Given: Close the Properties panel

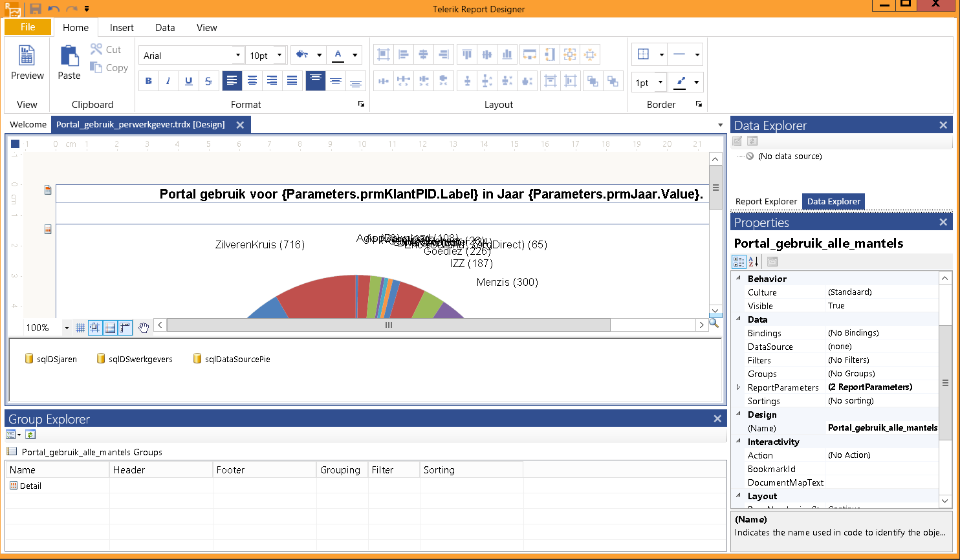Looking at the screenshot, I should click(943, 222).
